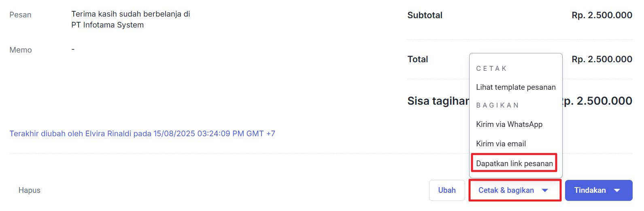This screenshot has height=211, width=644.
Task: Click the Pesan label
Action: pyautogui.click(x=20, y=15)
